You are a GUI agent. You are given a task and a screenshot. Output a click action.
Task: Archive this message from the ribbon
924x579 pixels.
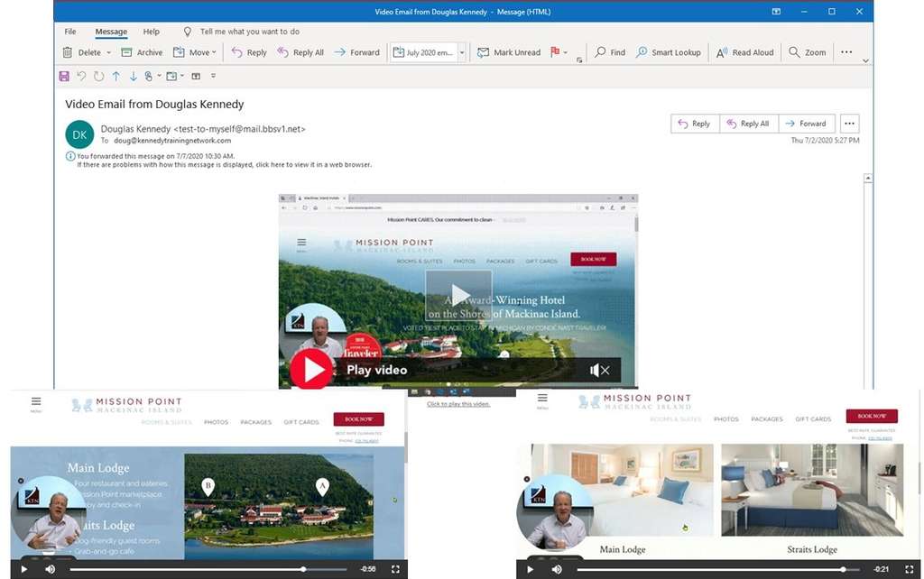tap(142, 52)
